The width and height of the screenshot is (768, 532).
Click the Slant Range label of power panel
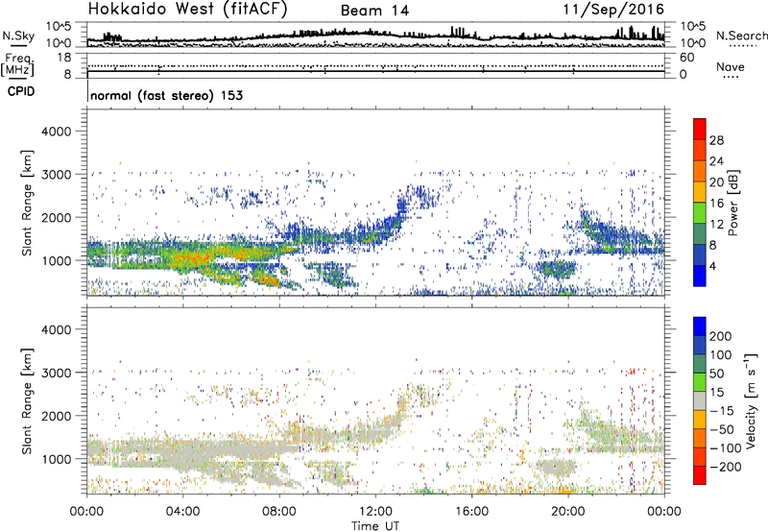point(27,204)
